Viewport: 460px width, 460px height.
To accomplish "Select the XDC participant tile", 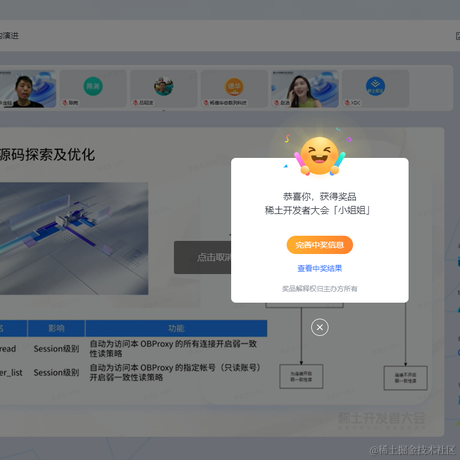I will tap(375, 89).
